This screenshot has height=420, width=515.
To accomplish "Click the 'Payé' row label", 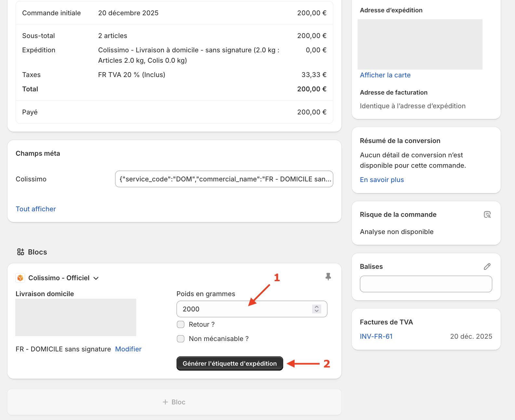I will 30,112.
